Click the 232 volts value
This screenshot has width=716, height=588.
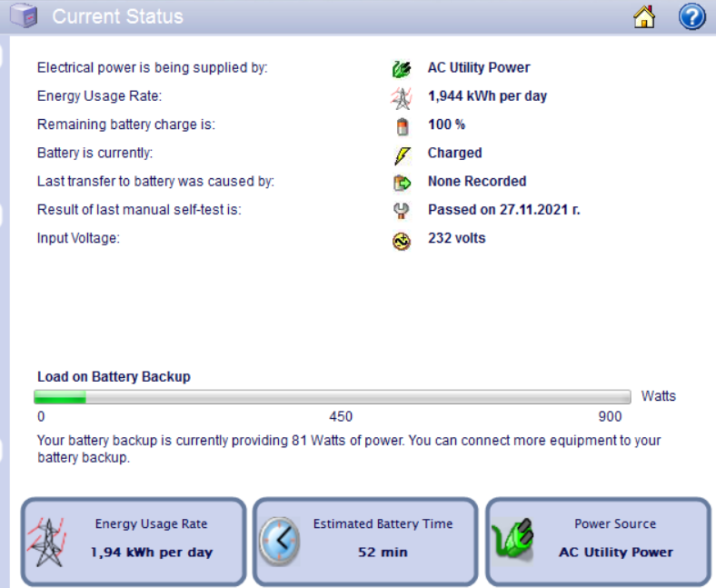[x=456, y=238]
